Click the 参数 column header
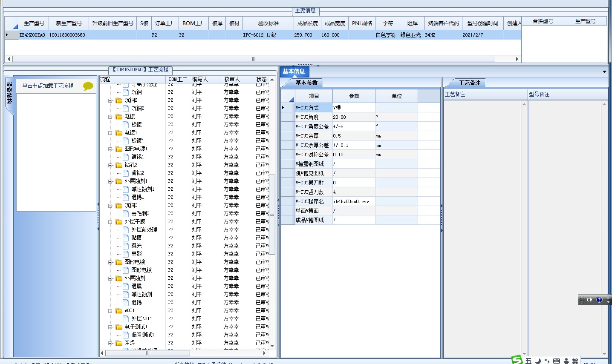Viewport: 612px width, 364px height. [354, 96]
